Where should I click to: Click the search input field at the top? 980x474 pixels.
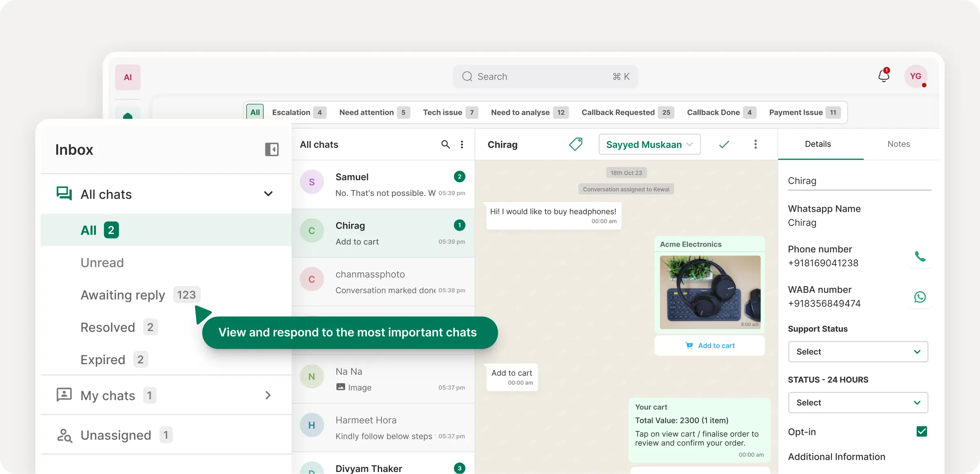click(545, 76)
